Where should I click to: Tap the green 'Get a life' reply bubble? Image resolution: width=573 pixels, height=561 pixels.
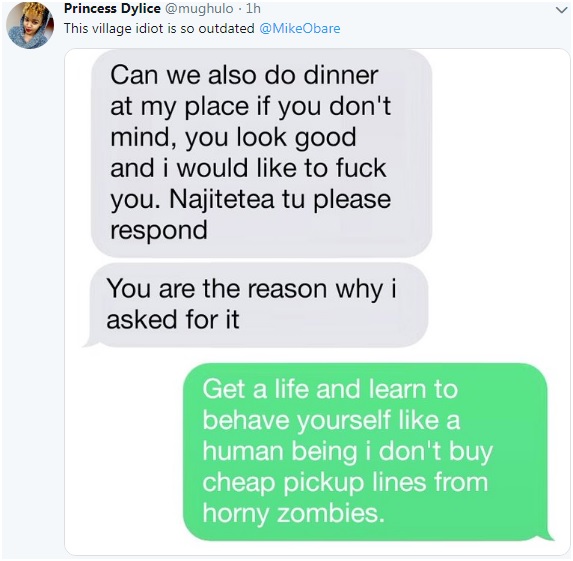[x=367, y=452]
